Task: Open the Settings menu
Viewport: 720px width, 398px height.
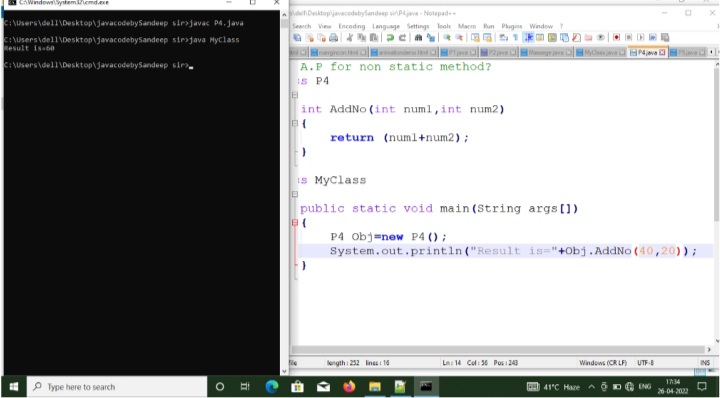Action: (x=418, y=26)
